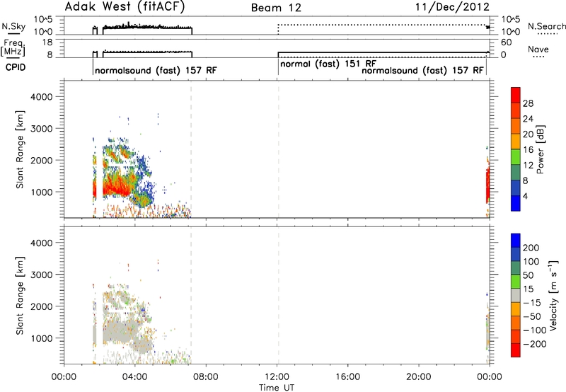Click the right 'normalsound (fast) 157 RF' near 20:00

[422, 70]
